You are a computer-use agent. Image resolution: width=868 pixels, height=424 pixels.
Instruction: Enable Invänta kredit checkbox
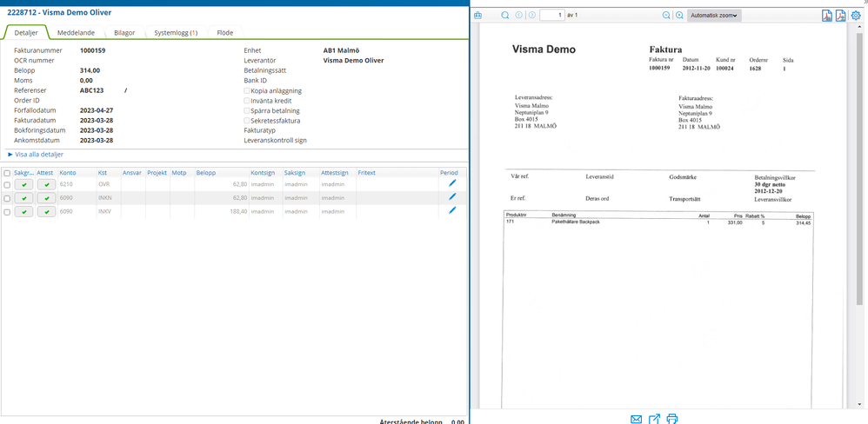tap(247, 101)
